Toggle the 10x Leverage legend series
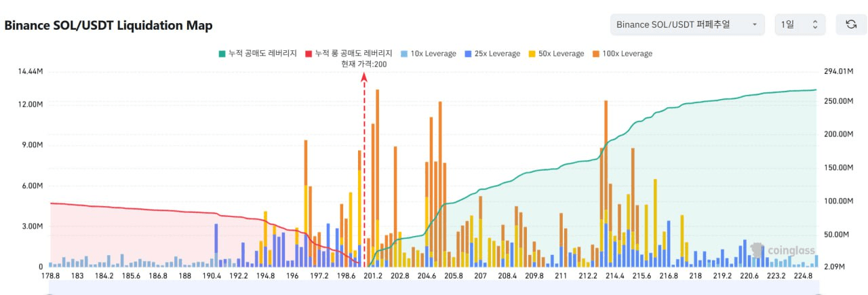Image resolution: width=868 pixels, height=295 pixels. tap(428, 54)
